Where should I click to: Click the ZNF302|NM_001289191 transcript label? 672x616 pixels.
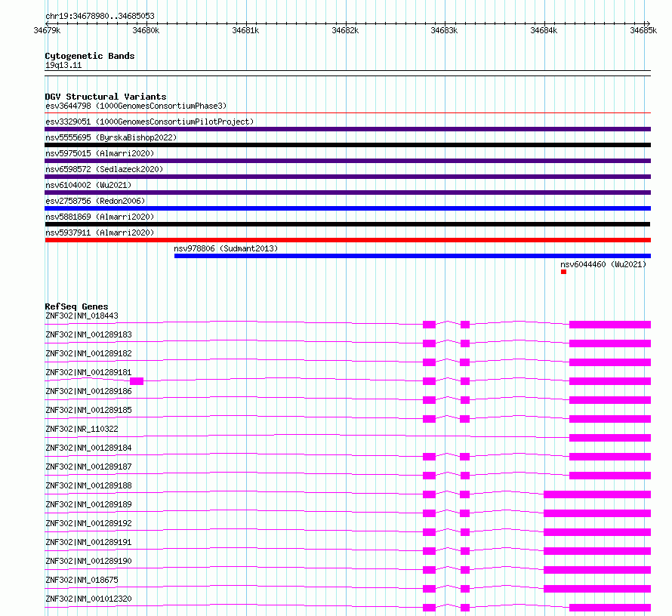point(88,542)
